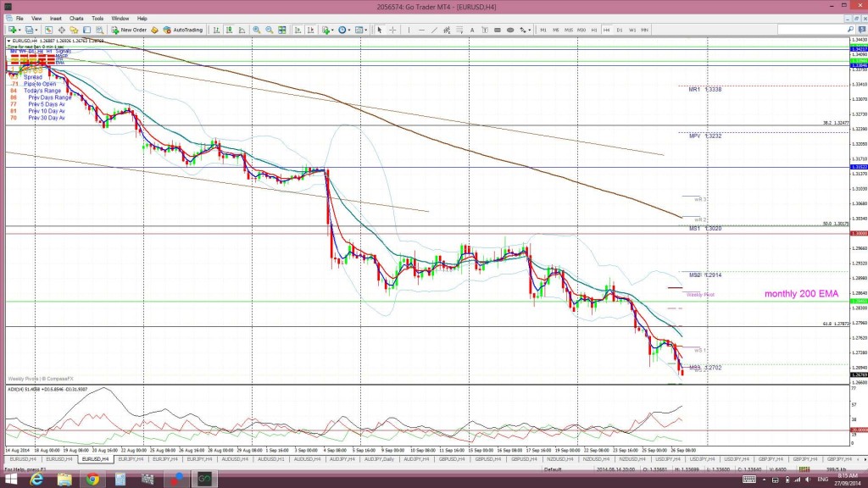
Task: Expand the Indicators dropdown arrow
Action: [332, 30]
